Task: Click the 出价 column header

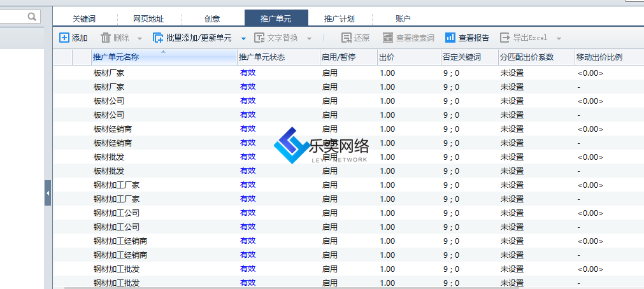Action: coord(409,57)
